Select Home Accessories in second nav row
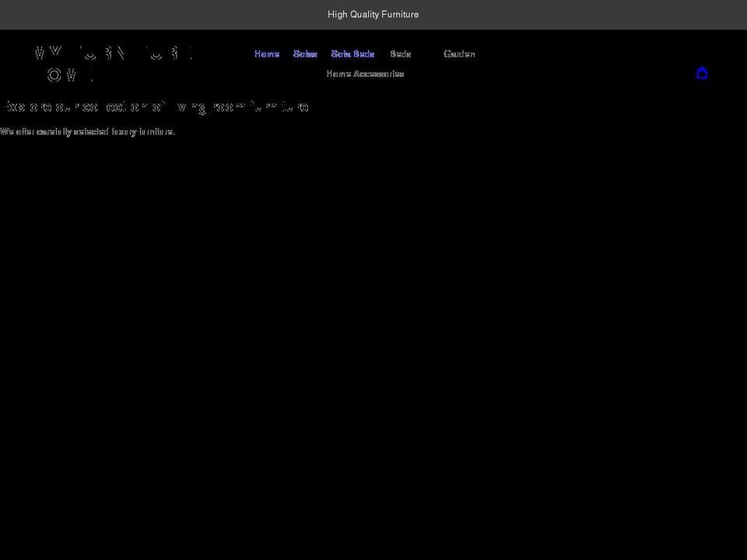The height and width of the screenshot is (560, 747). tap(365, 74)
